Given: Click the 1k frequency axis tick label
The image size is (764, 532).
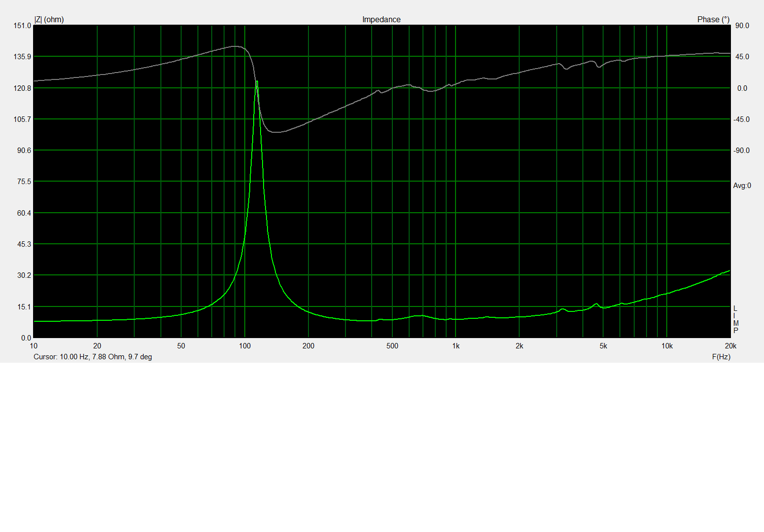Looking at the screenshot, I should pyautogui.click(x=456, y=346).
